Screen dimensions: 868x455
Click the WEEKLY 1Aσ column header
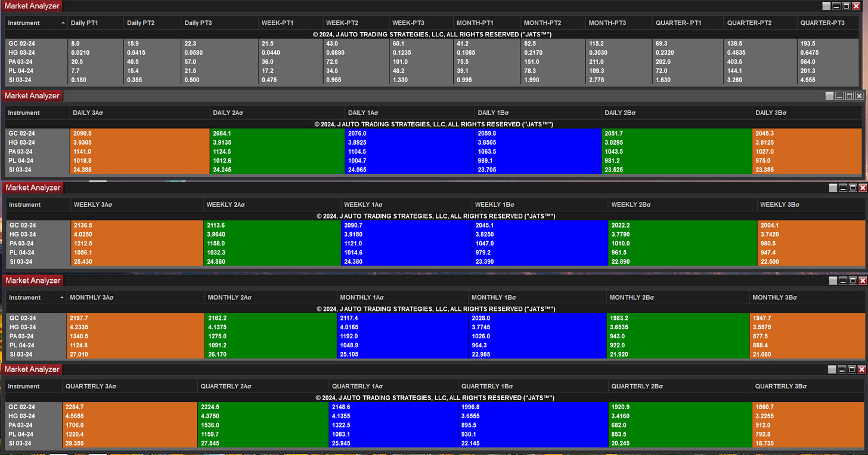tap(405, 204)
